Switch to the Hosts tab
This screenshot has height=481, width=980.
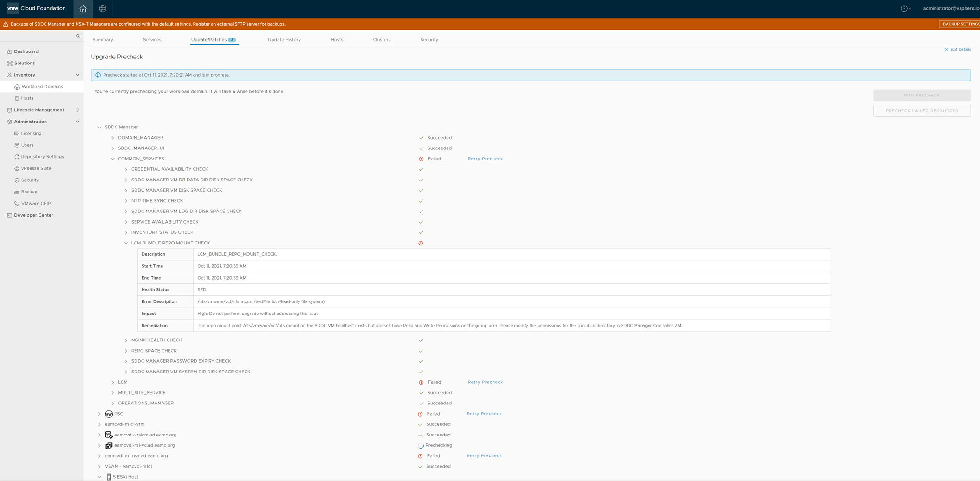click(x=337, y=40)
